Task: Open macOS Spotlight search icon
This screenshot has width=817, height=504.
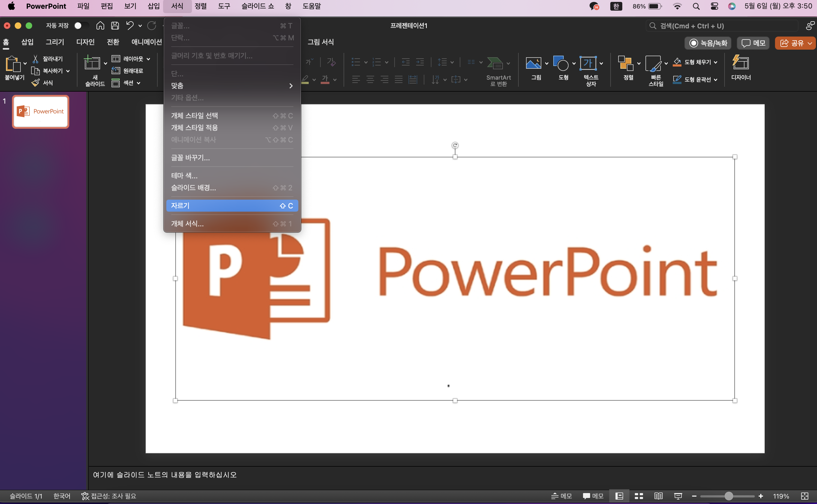Action: pyautogui.click(x=696, y=6)
